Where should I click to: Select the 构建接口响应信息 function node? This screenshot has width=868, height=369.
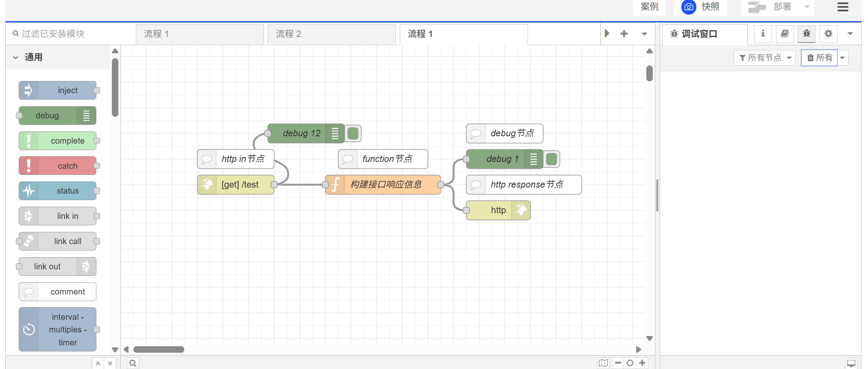click(x=383, y=185)
